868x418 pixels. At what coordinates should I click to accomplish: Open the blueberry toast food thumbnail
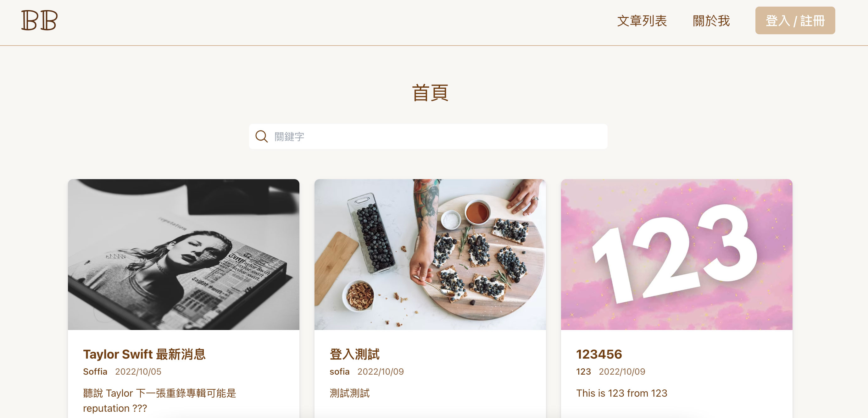click(430, 254)
